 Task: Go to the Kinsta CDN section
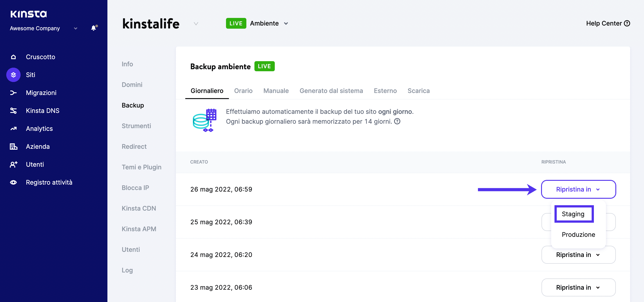[139, 208]
